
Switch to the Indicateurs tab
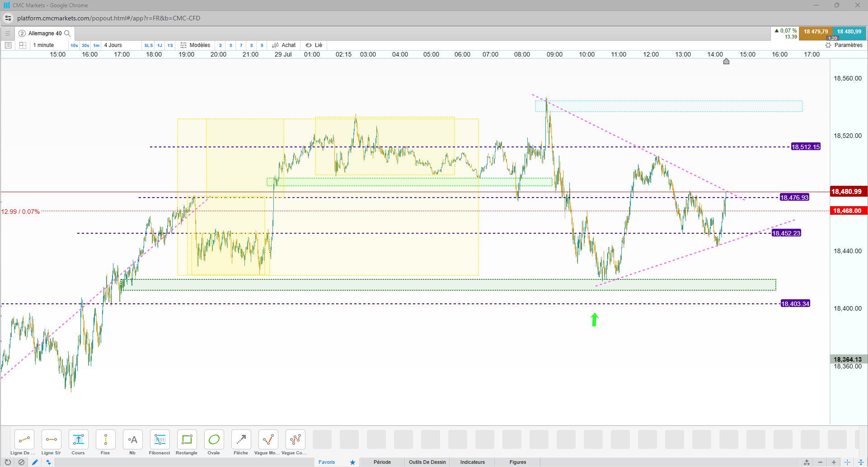(473, 462)
